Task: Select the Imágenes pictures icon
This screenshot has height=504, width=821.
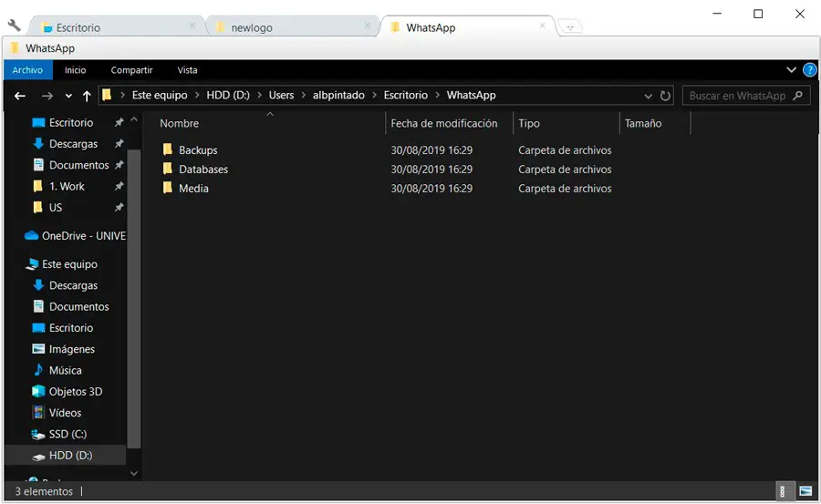Action: (38, 348)
